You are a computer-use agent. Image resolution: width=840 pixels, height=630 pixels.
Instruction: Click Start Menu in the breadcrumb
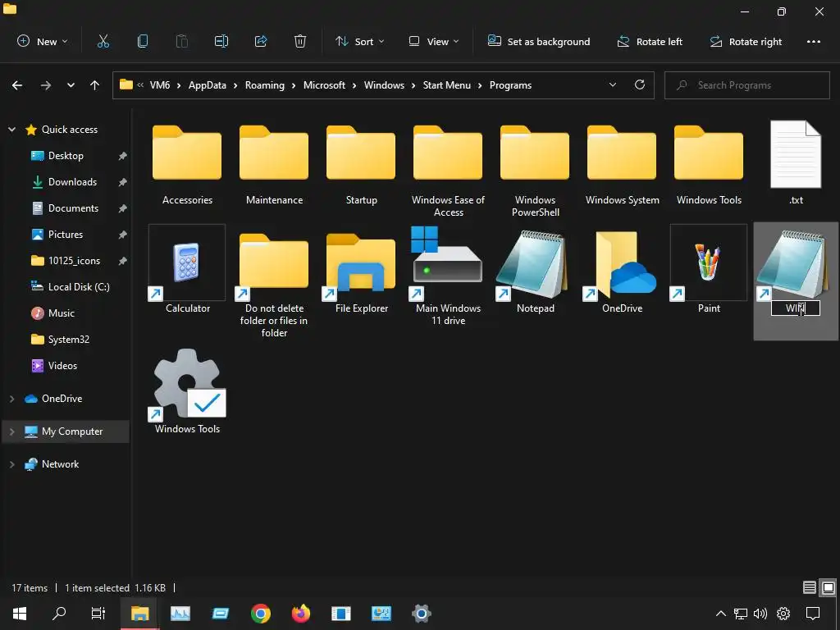(x=447, y=85)
